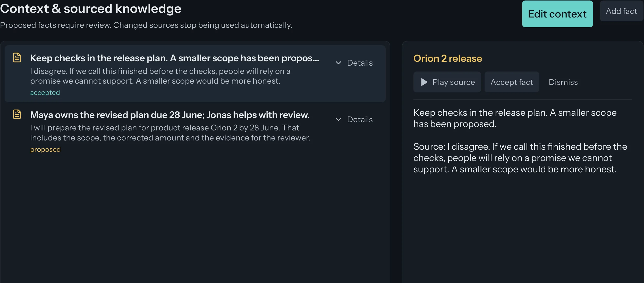Viewport: 644px width, 283px height.
Task: Click the Add fact button
Action: coord(621,11)
